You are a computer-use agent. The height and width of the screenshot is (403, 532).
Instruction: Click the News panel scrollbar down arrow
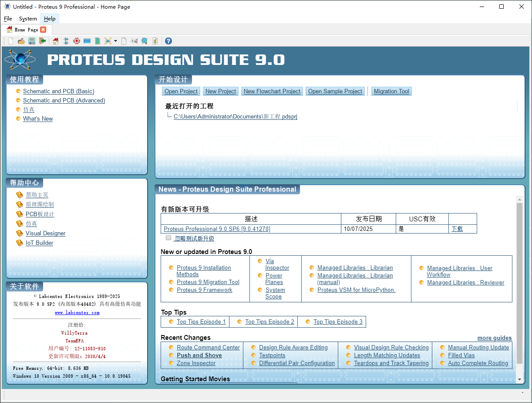pyautogui.click(x=519, y=379)
